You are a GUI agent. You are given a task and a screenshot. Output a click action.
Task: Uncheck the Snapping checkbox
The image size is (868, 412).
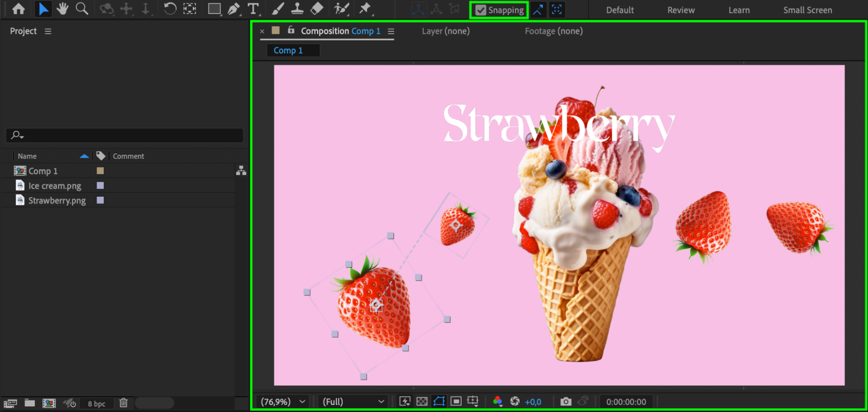pos(481,10)
